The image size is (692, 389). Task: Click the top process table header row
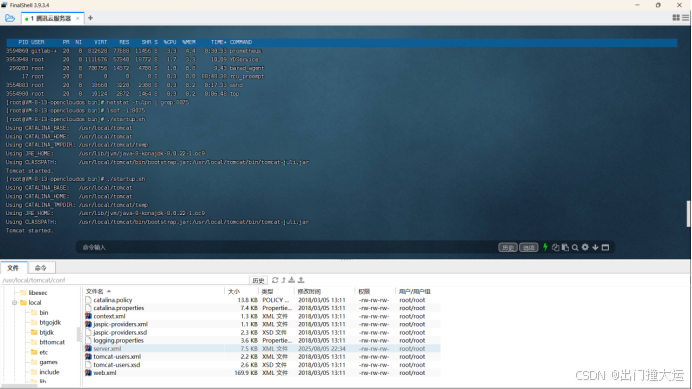(x=342, y=42)
